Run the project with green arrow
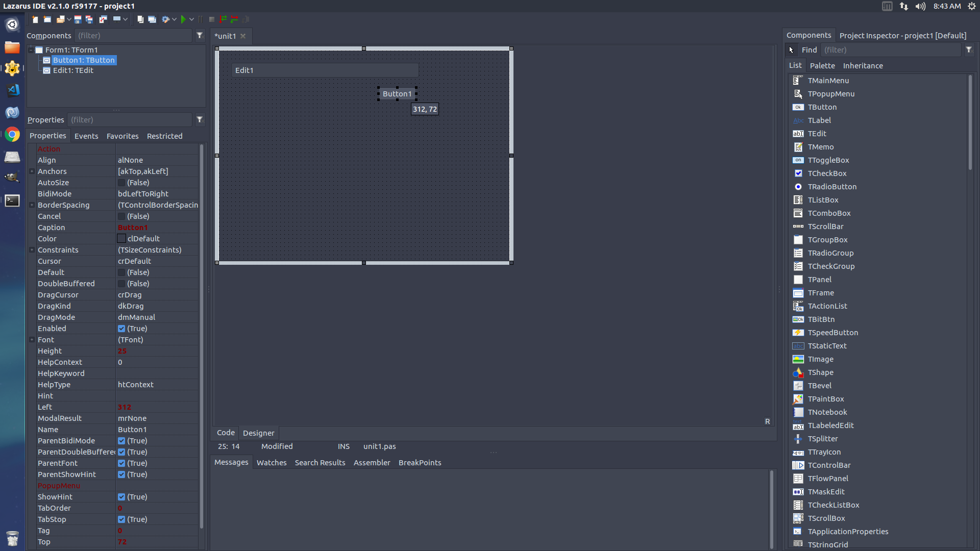 183,19
